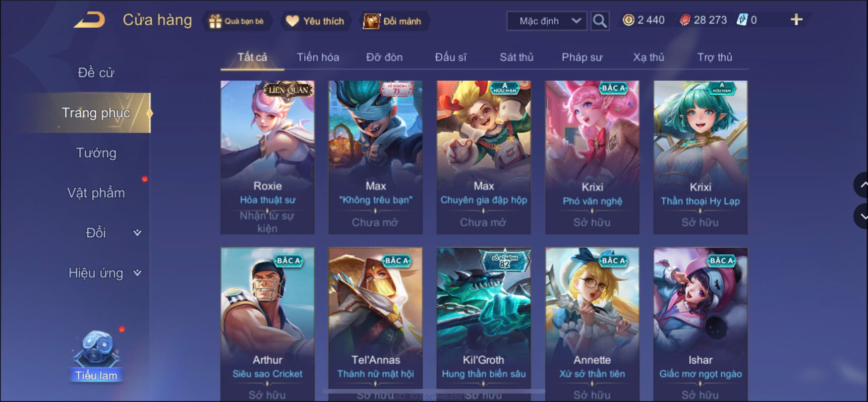Check the gold coin balance icon

[628, 20]
